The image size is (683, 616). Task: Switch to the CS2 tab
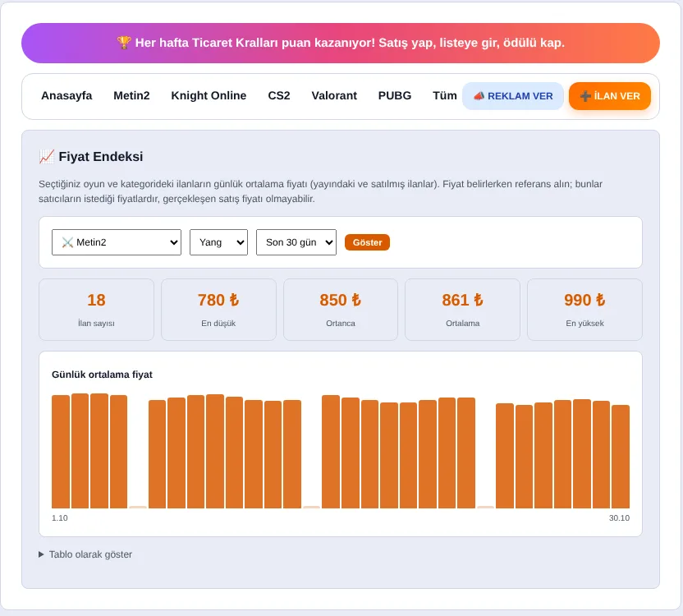(279, 95)
